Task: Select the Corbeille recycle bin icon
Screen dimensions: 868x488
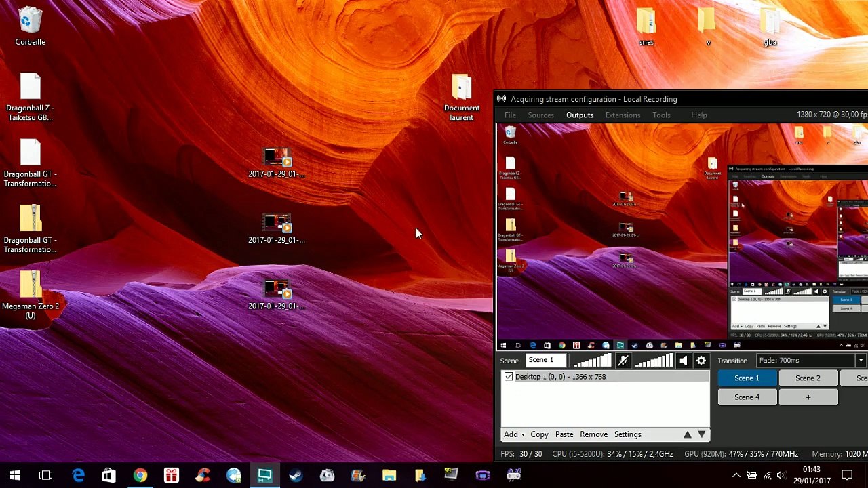Action: click(31, 27)
